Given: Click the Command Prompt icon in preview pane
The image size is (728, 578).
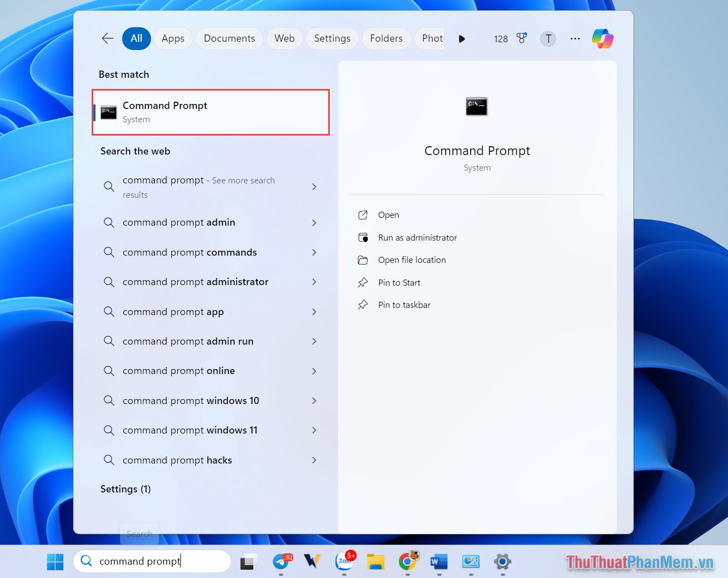Looking at the screenshot, I should tap(476, 106).
